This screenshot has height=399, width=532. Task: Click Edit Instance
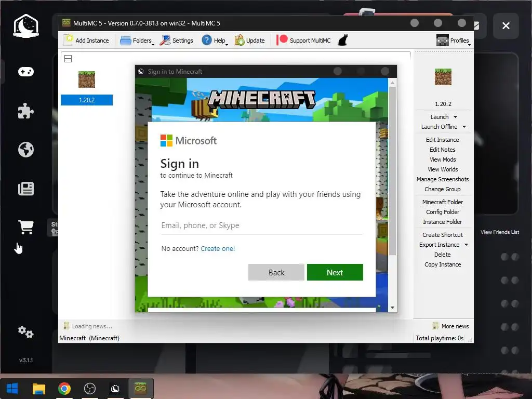(443, 140)
